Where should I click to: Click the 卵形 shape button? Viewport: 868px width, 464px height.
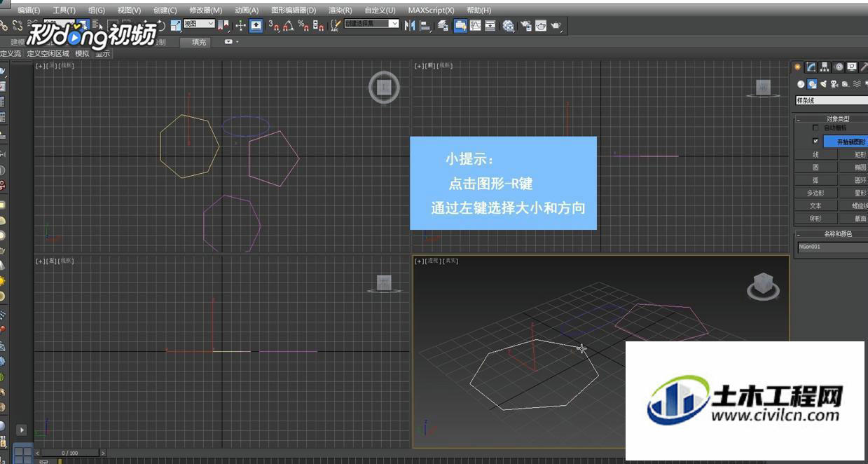(816, 219)
